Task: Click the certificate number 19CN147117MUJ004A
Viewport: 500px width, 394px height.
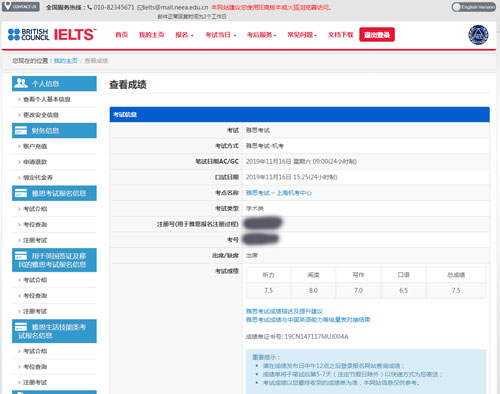Action: tap(316, 337)
